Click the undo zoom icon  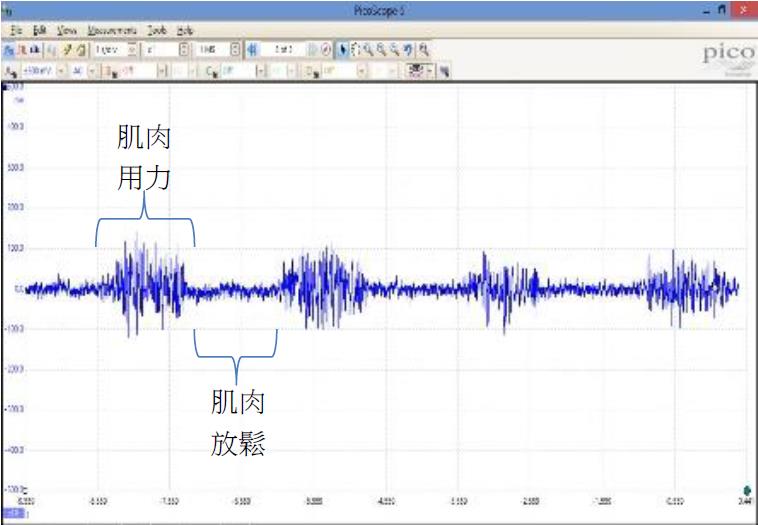(408, 50)
